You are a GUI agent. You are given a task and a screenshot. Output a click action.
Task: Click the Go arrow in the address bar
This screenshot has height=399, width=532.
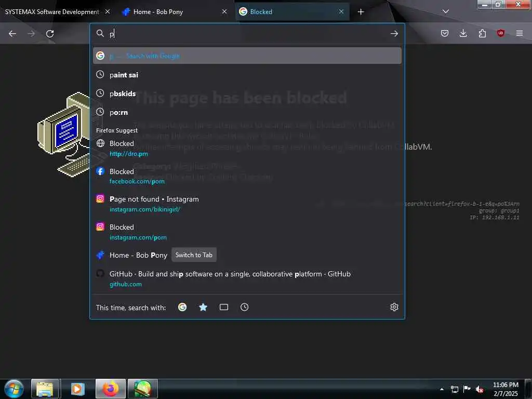click(394, 34)
